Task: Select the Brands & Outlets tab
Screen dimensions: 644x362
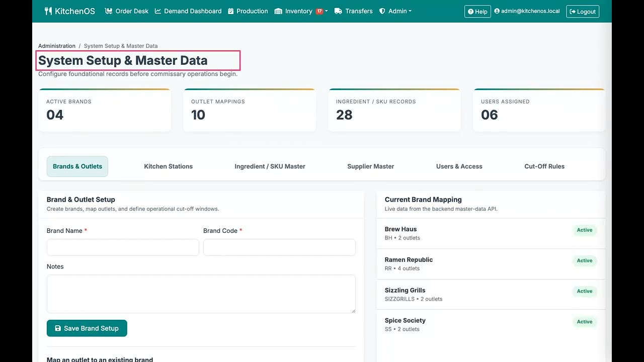Action: coord(77,166)
